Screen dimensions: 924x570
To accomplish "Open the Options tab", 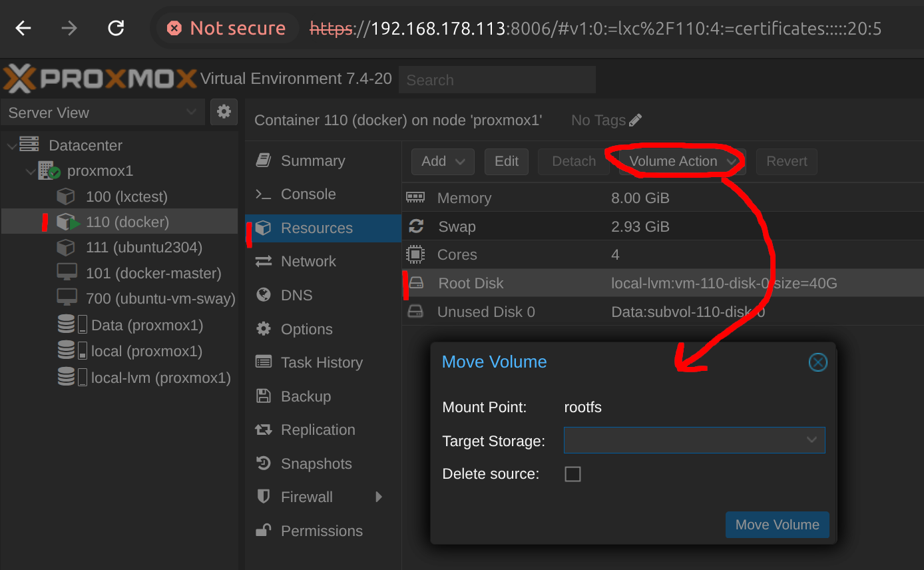I will pos(323,329).
